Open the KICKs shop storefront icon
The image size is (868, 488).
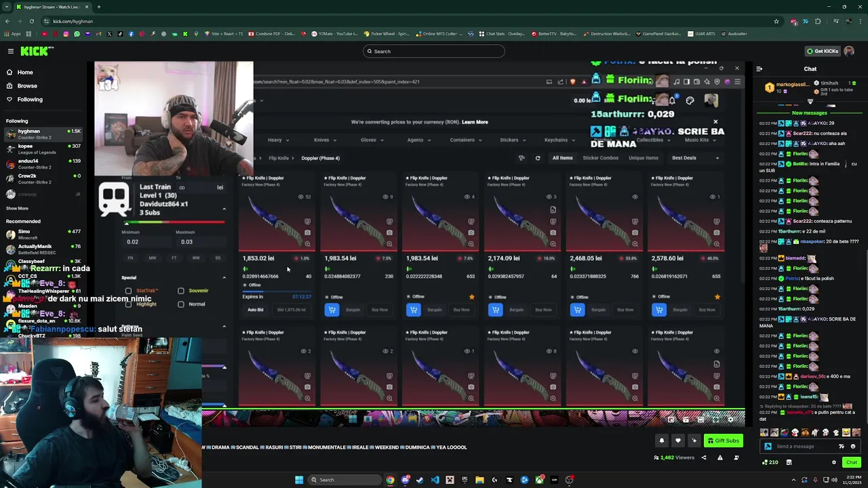tap(789, 462)
